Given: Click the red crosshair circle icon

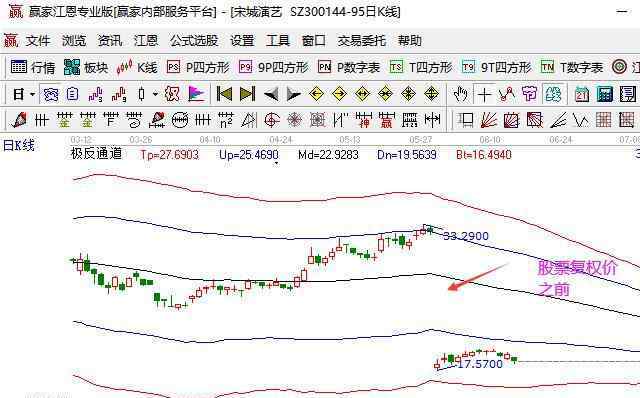Looking at the screenshot, I should pyautogui.click(x=272, y=120).
